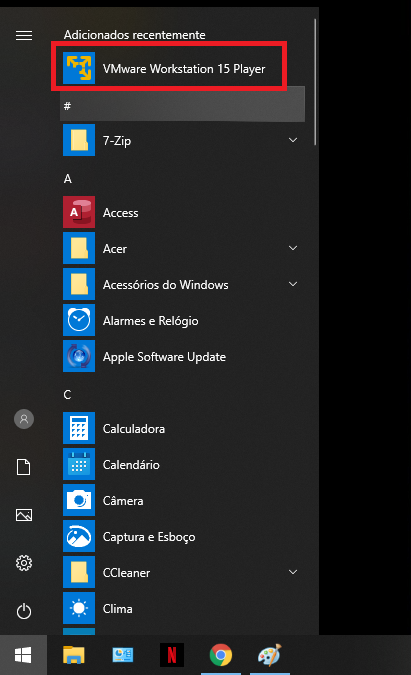Click the CCleaner folder icon
411x675 pixels.
click(x=79, y=572)
